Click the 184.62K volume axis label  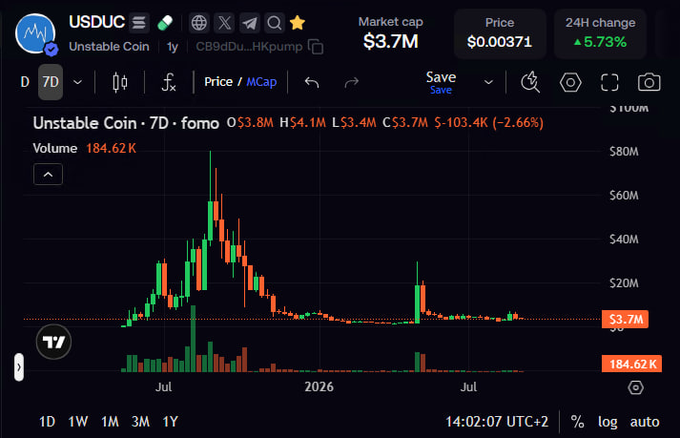tap(632, 364)
